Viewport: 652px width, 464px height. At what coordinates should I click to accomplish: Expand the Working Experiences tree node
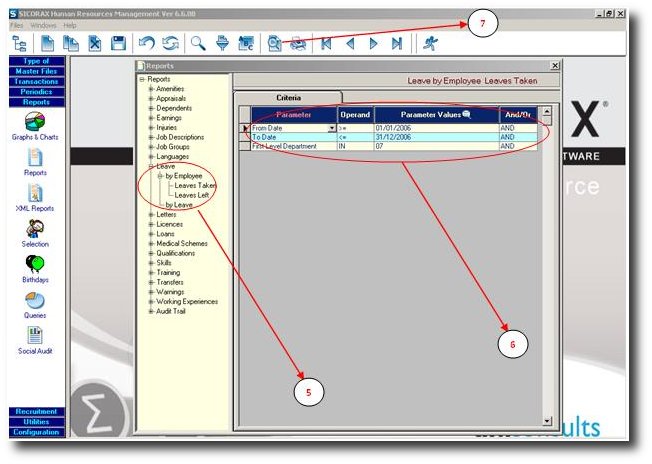[151, 301]
